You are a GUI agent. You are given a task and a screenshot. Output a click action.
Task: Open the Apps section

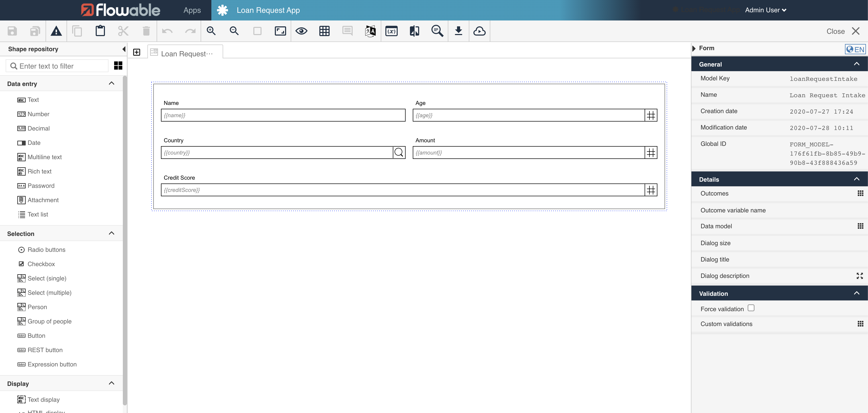coord(192,10)
